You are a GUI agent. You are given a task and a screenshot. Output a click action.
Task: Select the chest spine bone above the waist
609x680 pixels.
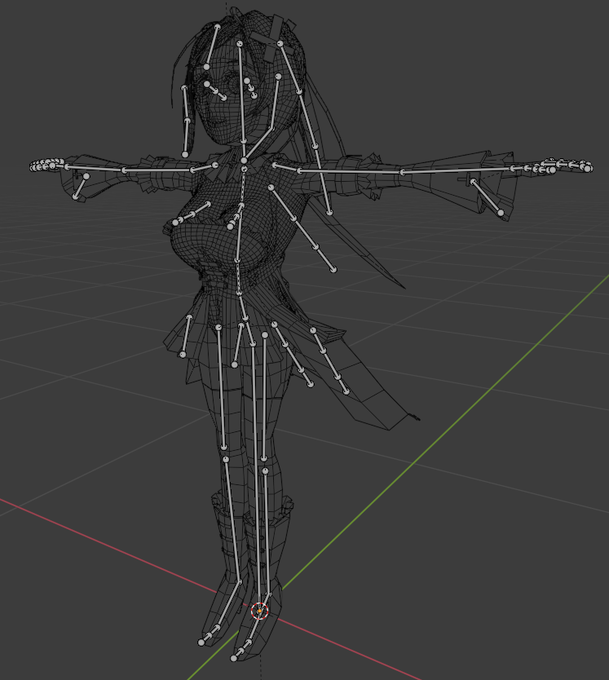pos(239,233)
